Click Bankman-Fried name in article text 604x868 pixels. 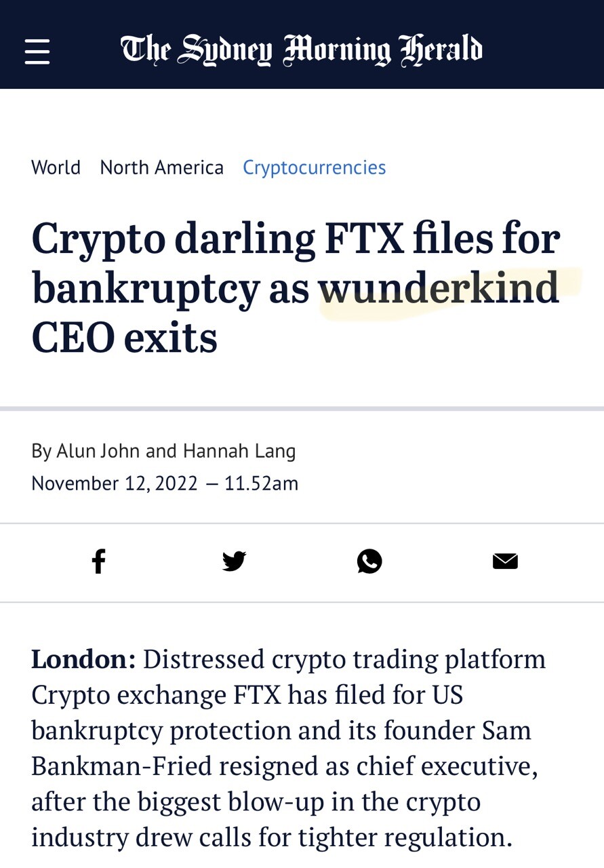(122, 765)
